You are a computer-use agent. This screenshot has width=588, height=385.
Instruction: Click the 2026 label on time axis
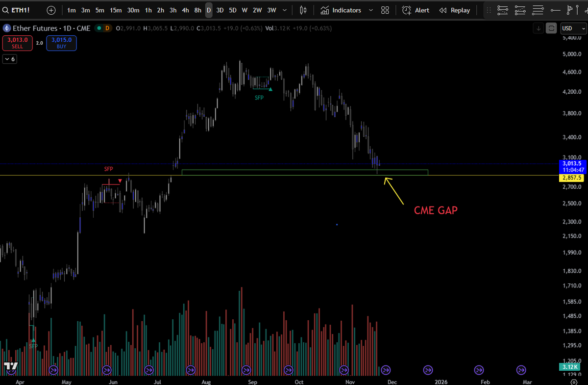point(441,381)
